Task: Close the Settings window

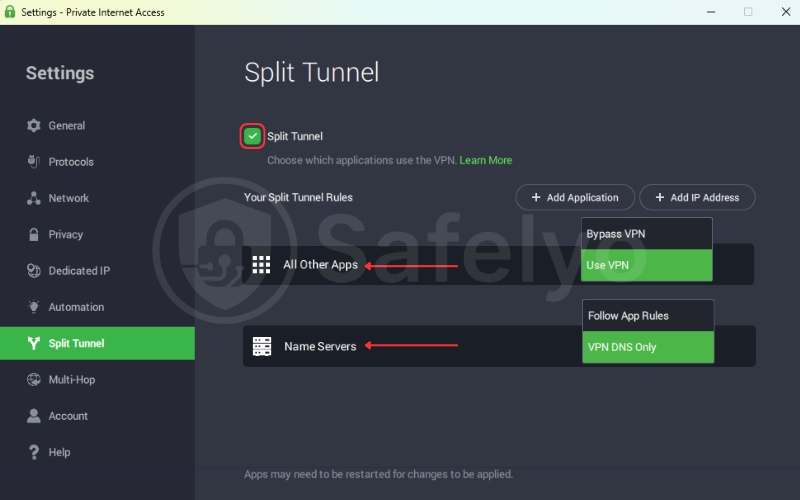Action: [x=786, y=12]
